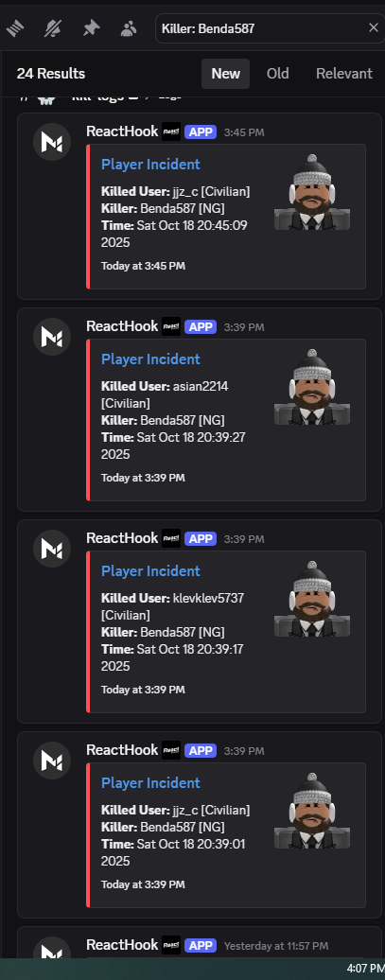The image size is (385, 980).
Task: View character thumbnail in klevklev5737 embed
Action: click(x=312, y=598)
